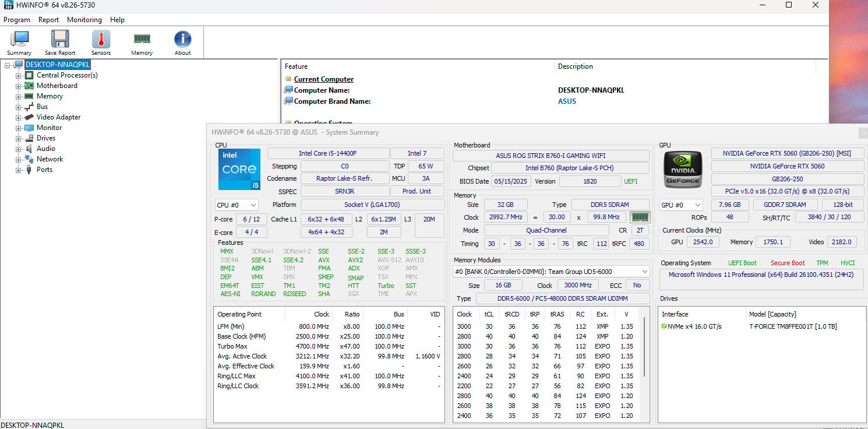Open the Report menu

coord(48,20)
